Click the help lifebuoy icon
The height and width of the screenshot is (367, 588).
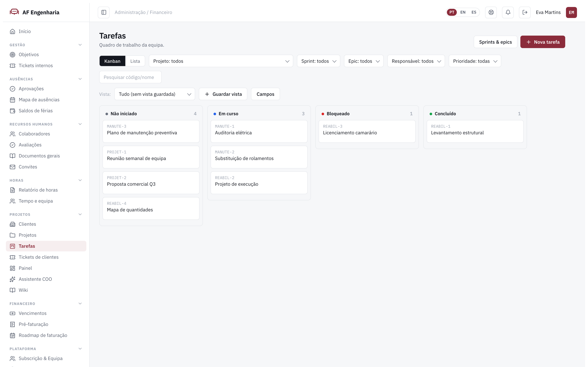[x=491, y=12]
